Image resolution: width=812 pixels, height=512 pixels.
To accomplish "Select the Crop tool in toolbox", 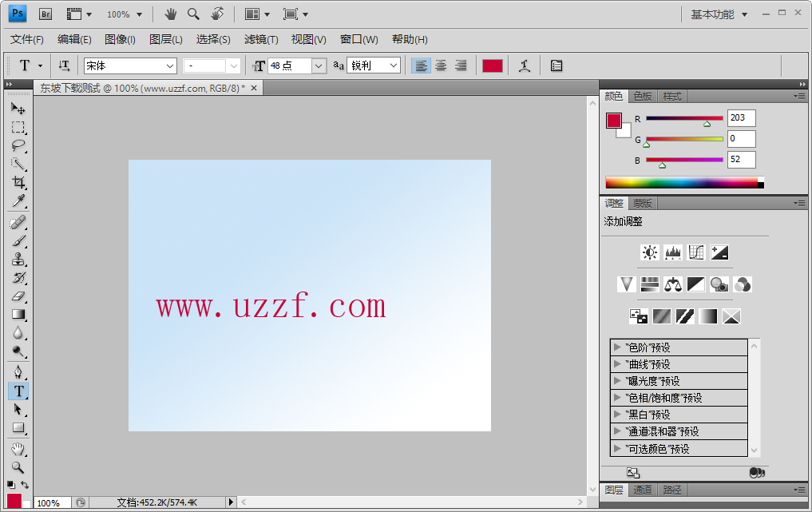I will tap(18, 182).
